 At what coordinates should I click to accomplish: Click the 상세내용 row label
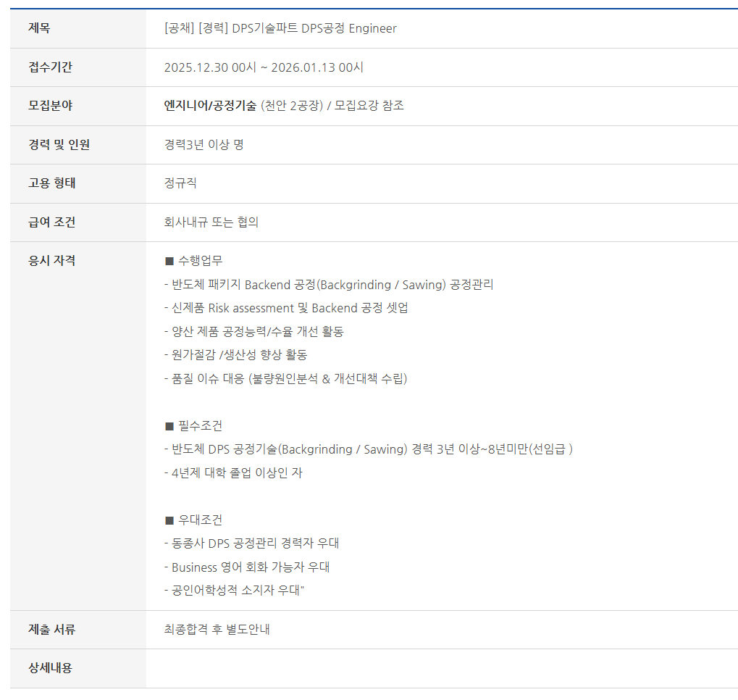[50, 668]
